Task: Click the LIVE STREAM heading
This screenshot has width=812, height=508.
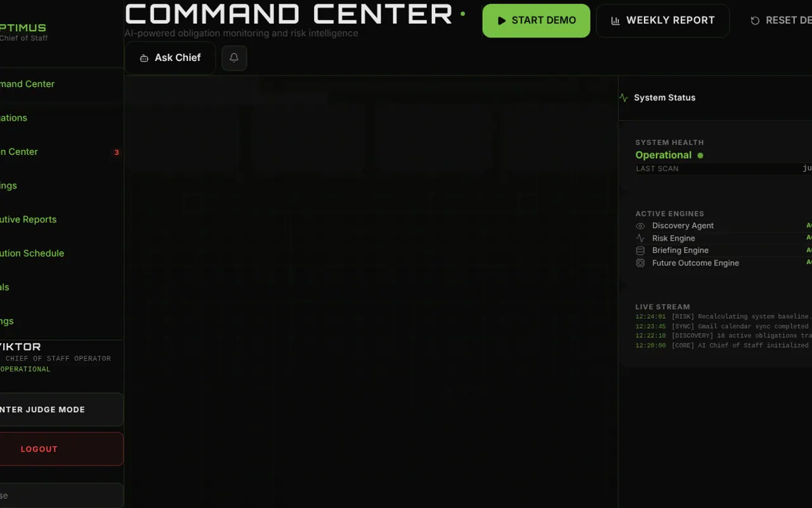Action: [x=662, y=307]
